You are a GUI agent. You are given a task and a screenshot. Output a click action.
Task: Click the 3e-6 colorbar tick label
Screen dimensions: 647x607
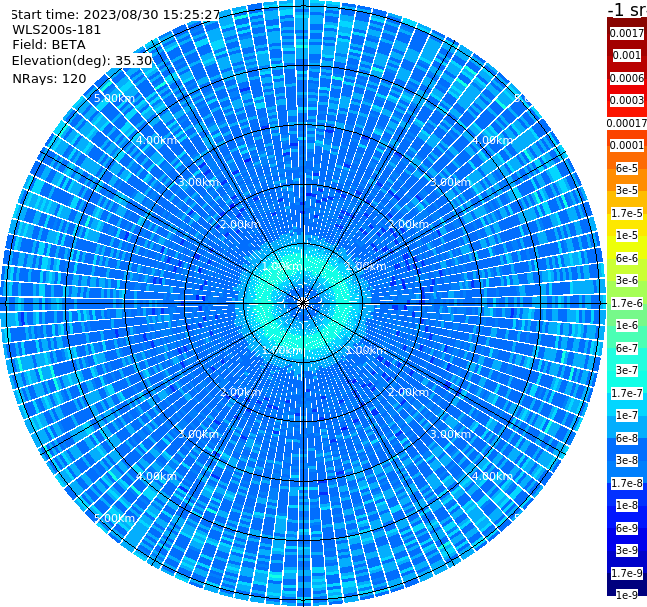click(x=627, y=280)
